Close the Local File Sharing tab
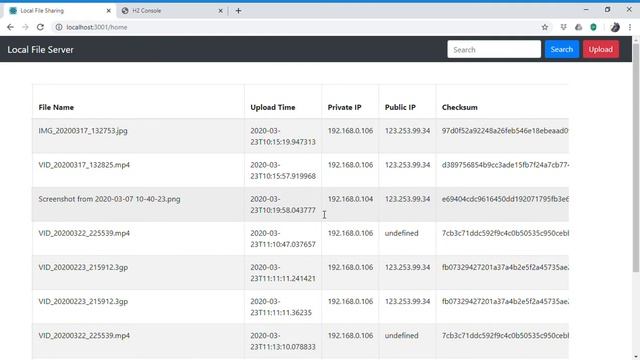Image resolution: width=640 pixels, height=360 pixels. (109, 11)
